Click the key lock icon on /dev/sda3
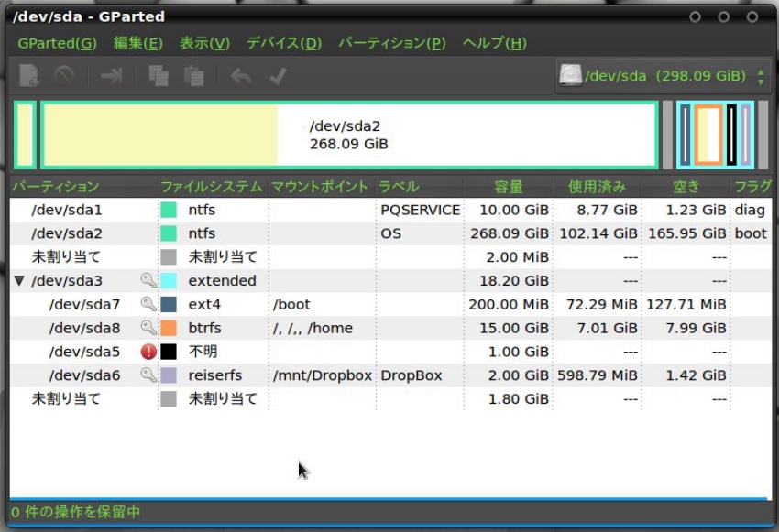This screenshot has width=779, height=532. (x=148, y=280)
